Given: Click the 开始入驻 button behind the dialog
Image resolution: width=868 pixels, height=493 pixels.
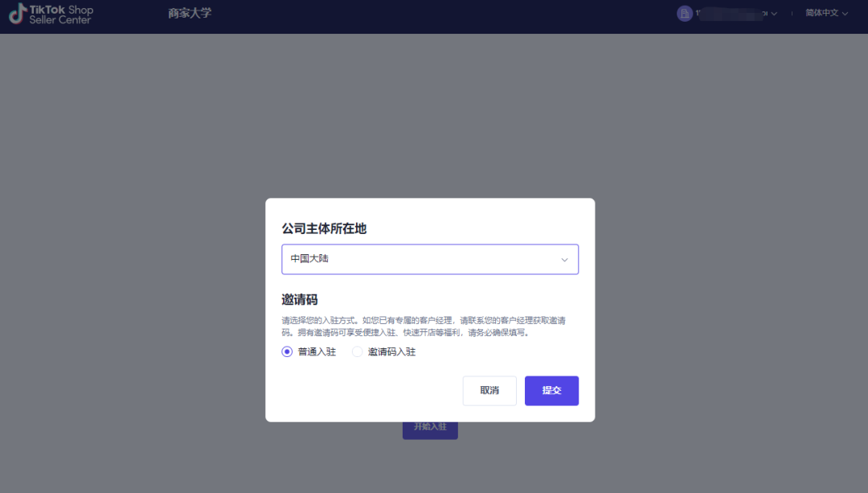Looking at the screenshot, I should click(x=430, y=427).
